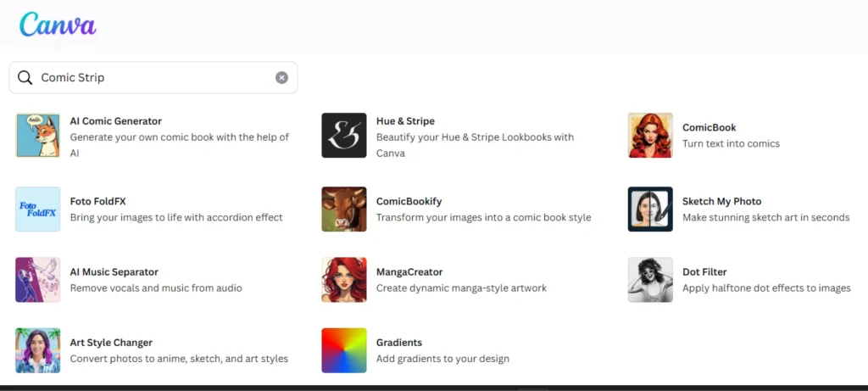Open the AI Comic Generator title link

(115, 121)
